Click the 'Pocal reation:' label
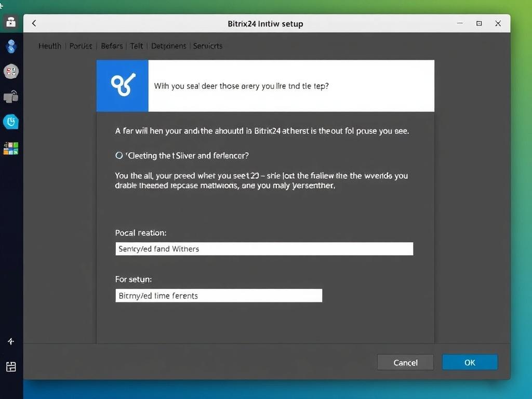This screenshot has height=399, width=532. (141, 233)
